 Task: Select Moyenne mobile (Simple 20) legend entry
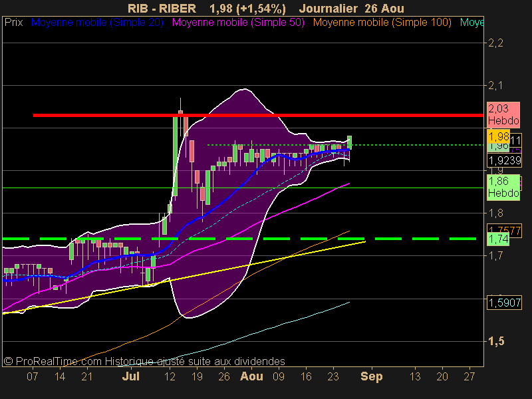(x=97, y=23)
